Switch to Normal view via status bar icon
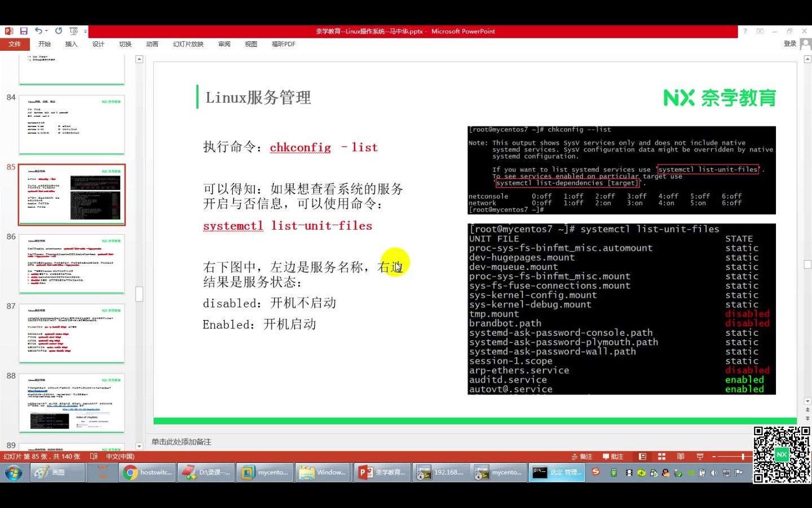This screenshot has height=508, width=812. coord(642,456)
